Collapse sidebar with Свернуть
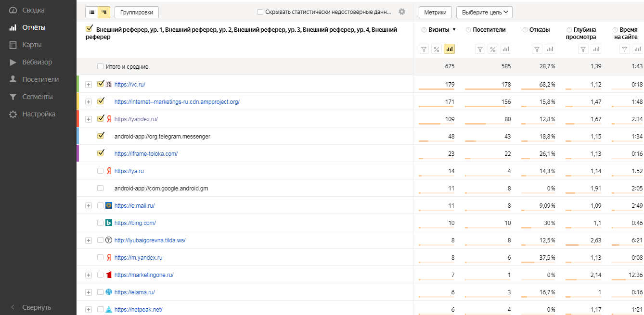The width and height of the screenshot is (644, 315). [x=37, y=307]
